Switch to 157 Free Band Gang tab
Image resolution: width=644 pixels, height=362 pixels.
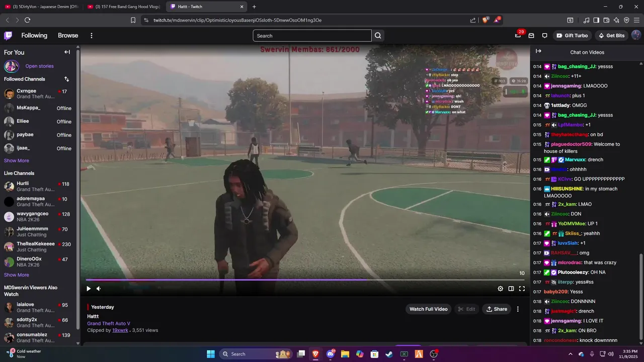pyautogui.click(x=124, y=7)
